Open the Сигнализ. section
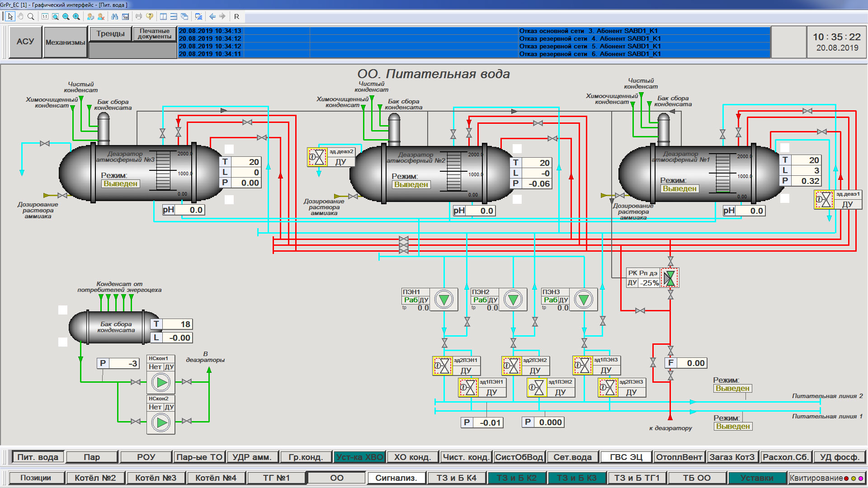This screenshot has width=868, height=488. (x=396, y=478)
